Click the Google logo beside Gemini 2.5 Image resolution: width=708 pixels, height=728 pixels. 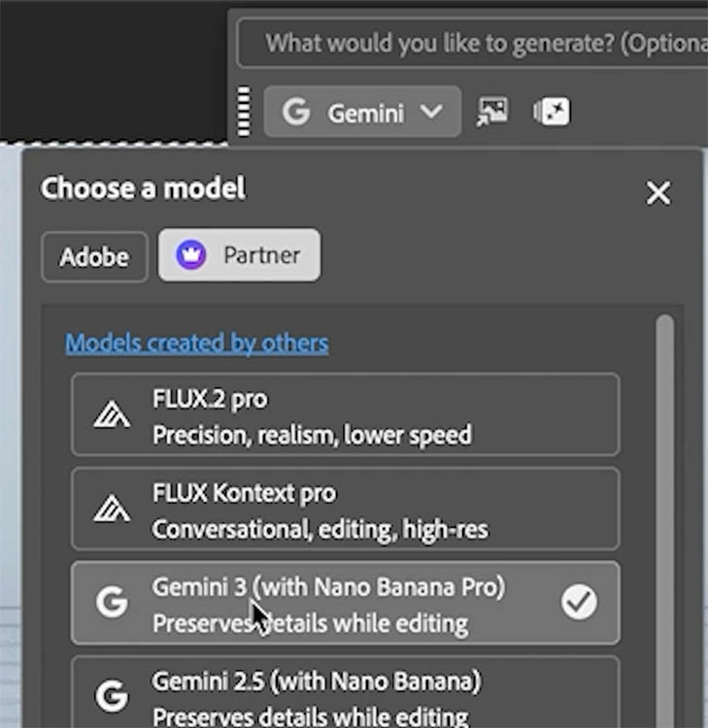112,695
